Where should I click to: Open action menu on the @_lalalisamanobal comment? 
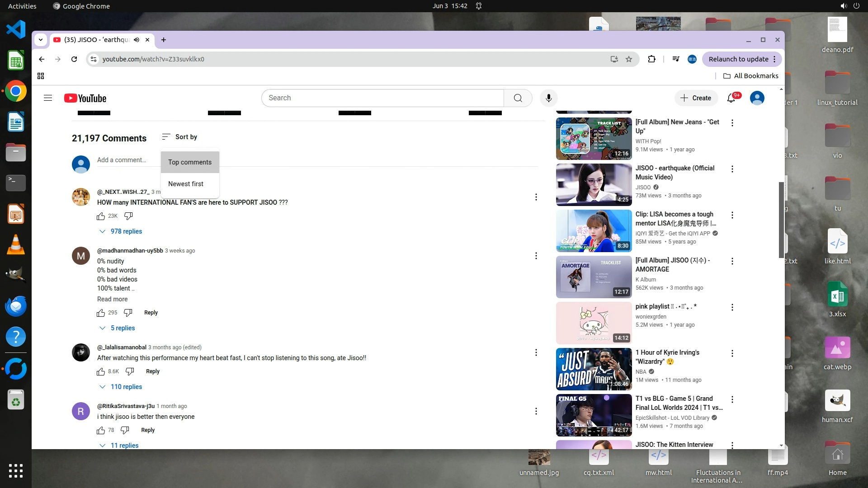[536, 352]
